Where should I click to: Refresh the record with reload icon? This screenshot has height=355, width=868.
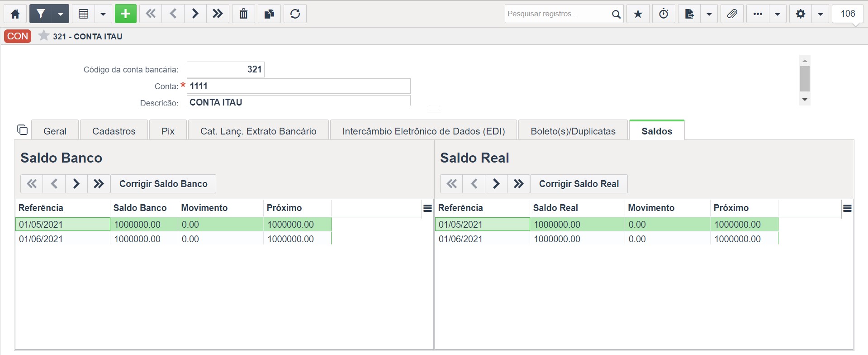[295, 14]
